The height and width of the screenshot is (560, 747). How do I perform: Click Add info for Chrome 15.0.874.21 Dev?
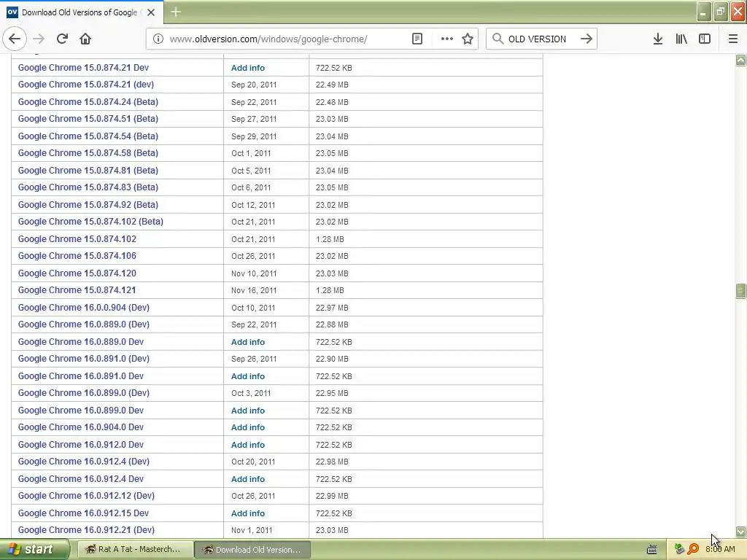pos(248,68)
